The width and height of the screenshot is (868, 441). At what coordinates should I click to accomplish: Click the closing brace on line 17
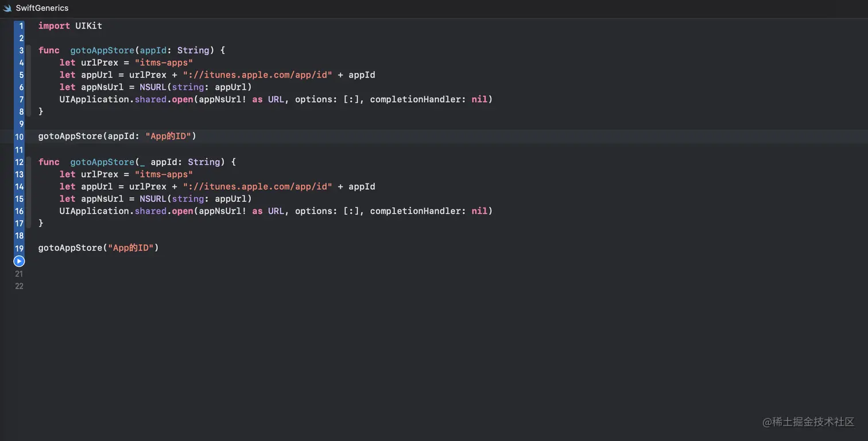click(41, 224)
